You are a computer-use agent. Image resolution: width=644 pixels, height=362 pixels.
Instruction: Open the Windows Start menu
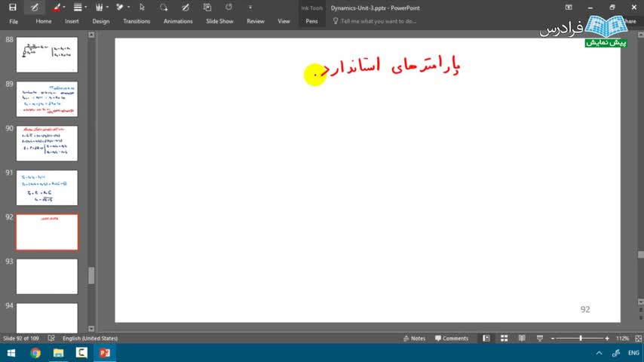coord(11,353)
